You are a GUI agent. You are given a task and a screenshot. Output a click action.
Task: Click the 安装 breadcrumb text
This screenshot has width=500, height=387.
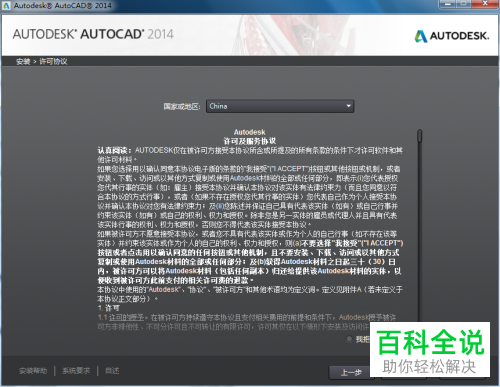(x=23, y=61)
